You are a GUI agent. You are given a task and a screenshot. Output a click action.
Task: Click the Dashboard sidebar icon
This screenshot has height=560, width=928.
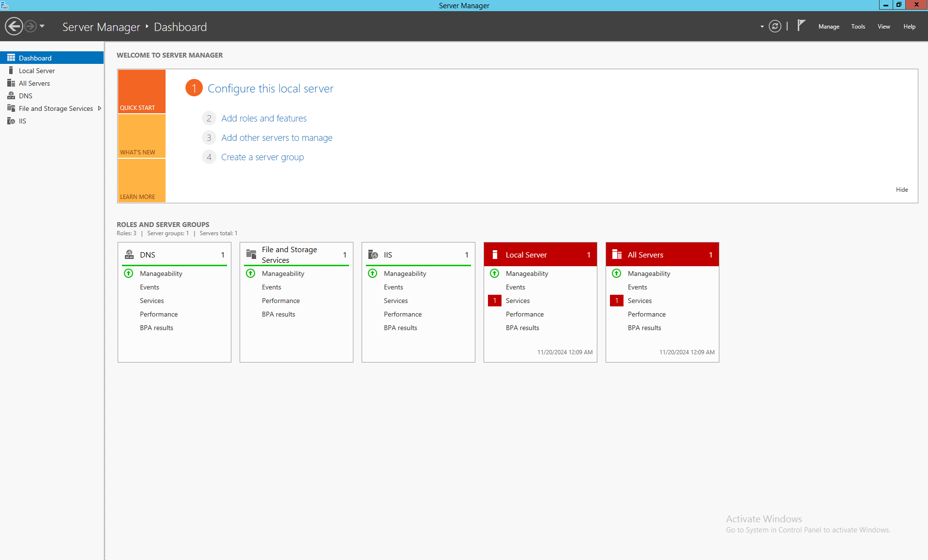point(11,58)
